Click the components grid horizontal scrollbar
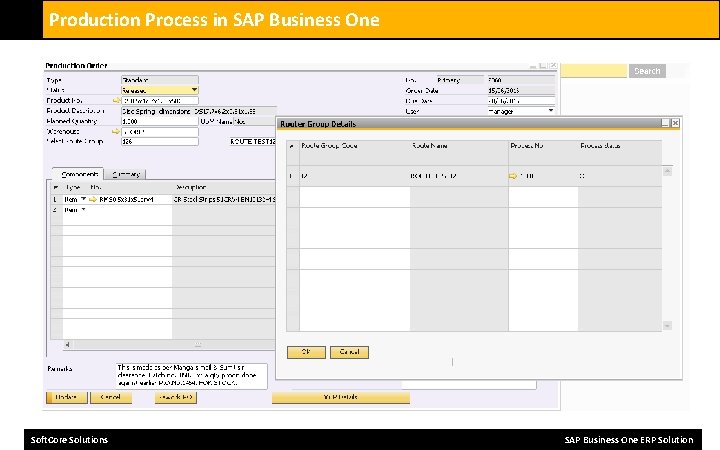This screenshot has height=450, width=720. pyautogui.click(x=170, y=344)
